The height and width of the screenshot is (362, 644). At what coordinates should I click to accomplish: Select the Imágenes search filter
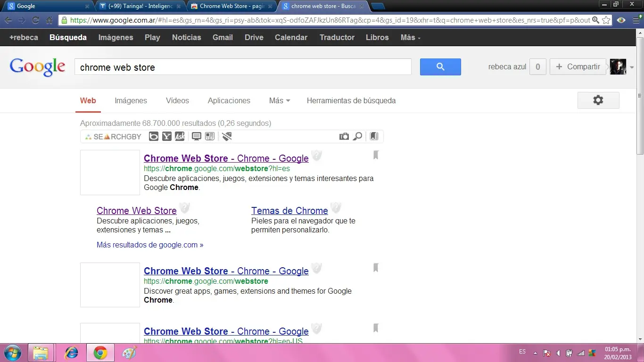131,100
